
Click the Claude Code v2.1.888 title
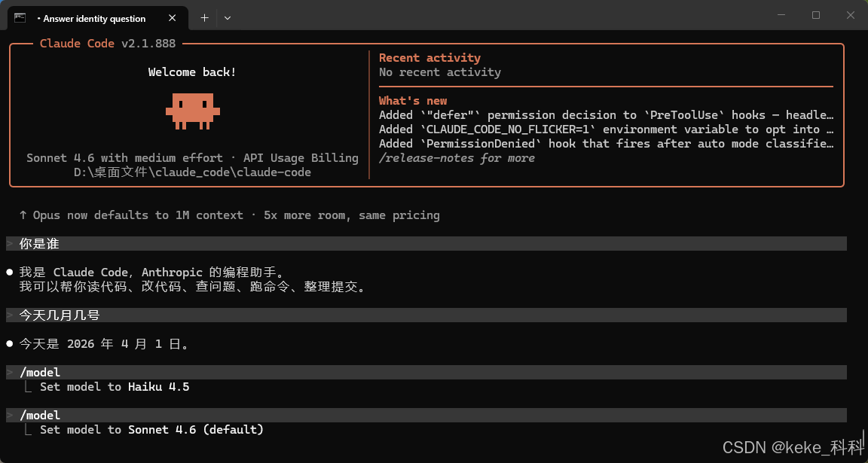[108, 44]
